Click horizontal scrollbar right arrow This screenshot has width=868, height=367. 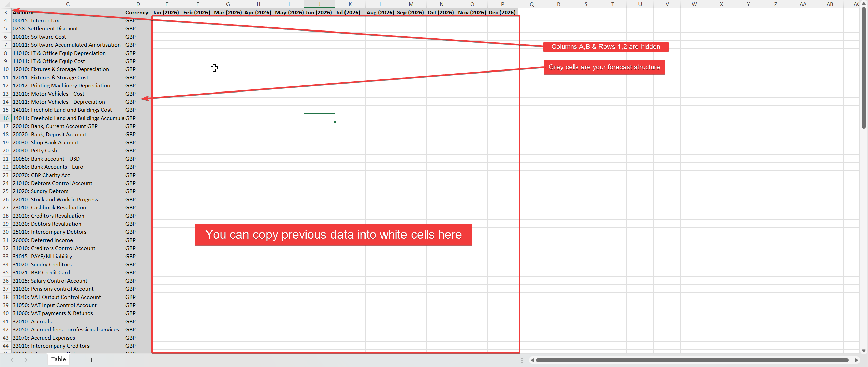point(857,360)
